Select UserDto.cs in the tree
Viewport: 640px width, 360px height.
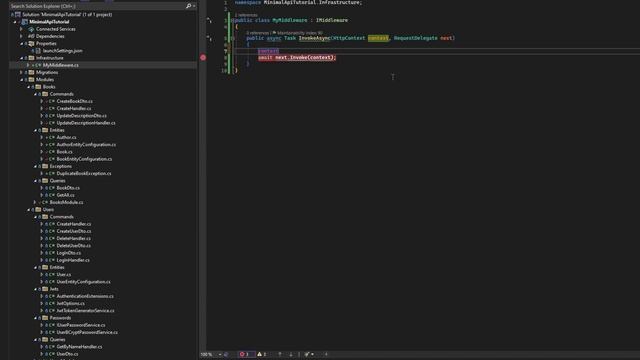point(67,354)
